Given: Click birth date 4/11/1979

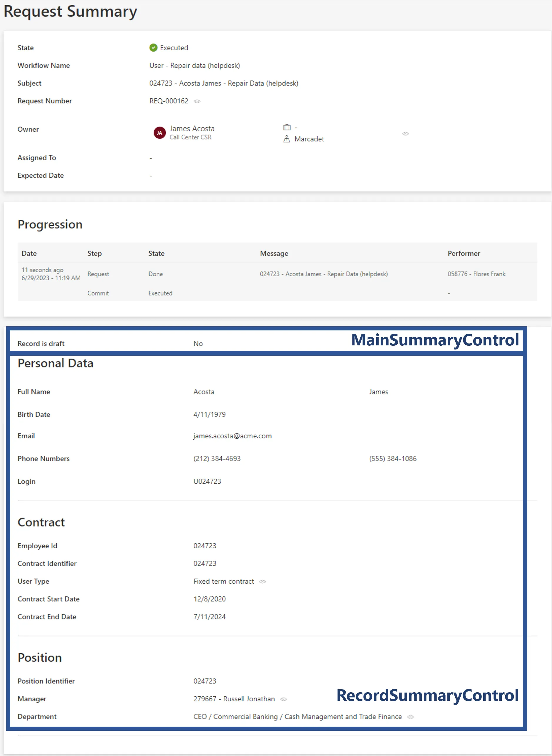Looking at the screenshot, I should click(x=210, y=414).
